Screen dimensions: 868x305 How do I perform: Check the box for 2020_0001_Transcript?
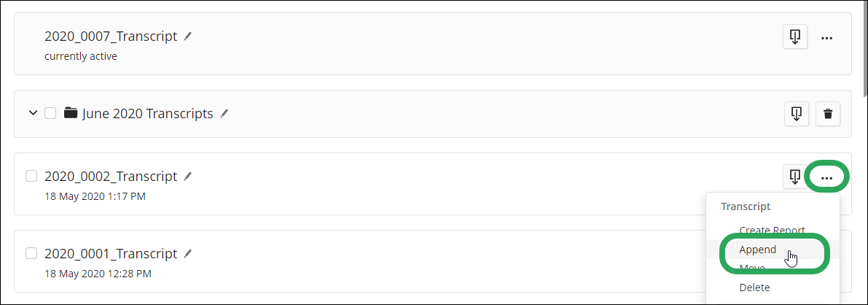(31, 253)
